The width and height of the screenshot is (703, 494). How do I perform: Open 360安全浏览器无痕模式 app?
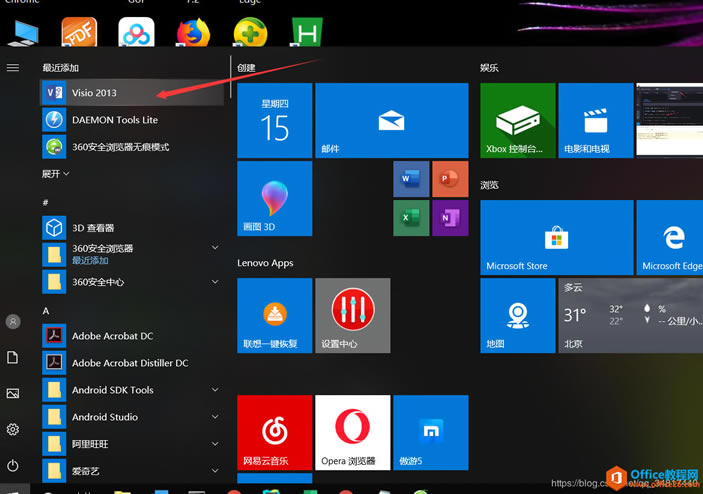[132, 147]
